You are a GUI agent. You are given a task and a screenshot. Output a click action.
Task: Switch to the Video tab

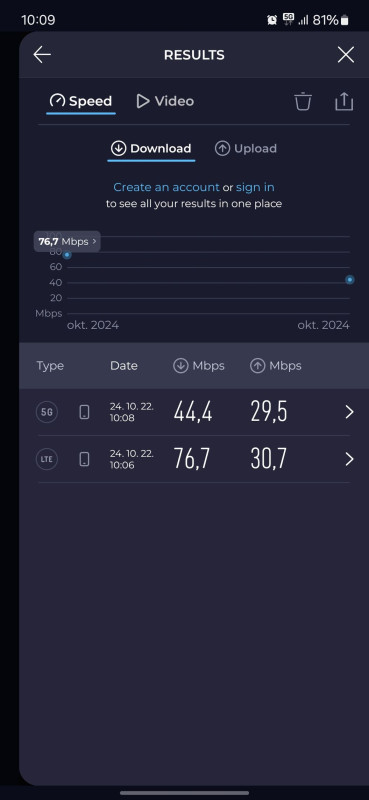[x=165, y=101]
